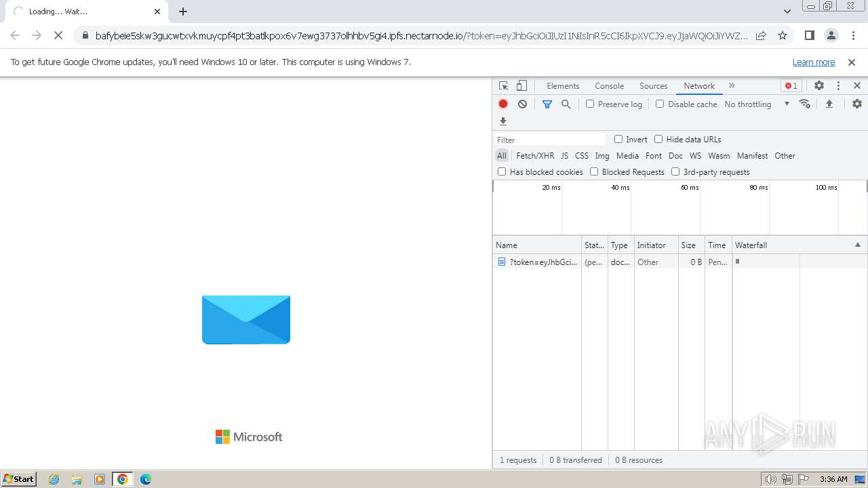Open the Chrome profile avatar
The image size is (868, 488).
(x=831, y=35)
